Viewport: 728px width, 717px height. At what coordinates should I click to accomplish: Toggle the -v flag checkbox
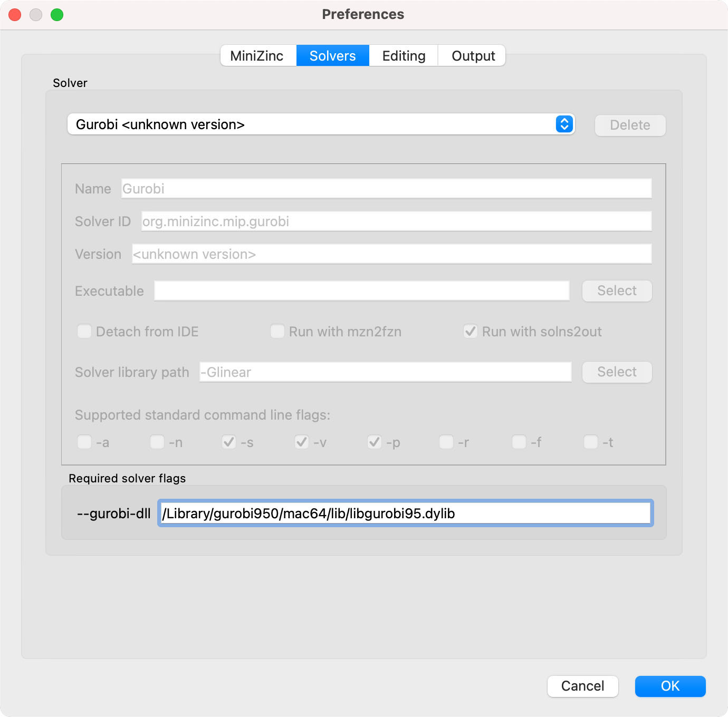(302, 442)
